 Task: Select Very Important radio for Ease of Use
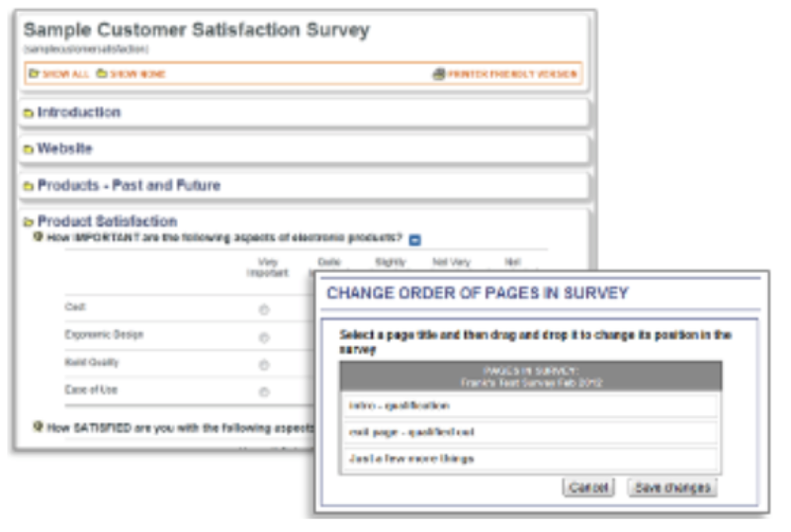click(264, 392)
